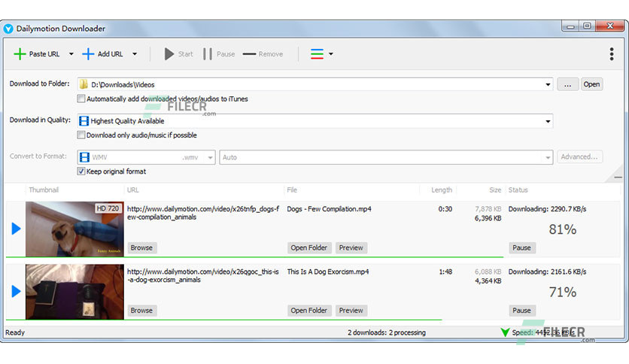Click the 0:30 length value
629x364 pixels.
pyautogui.click(x=445, y=209)
